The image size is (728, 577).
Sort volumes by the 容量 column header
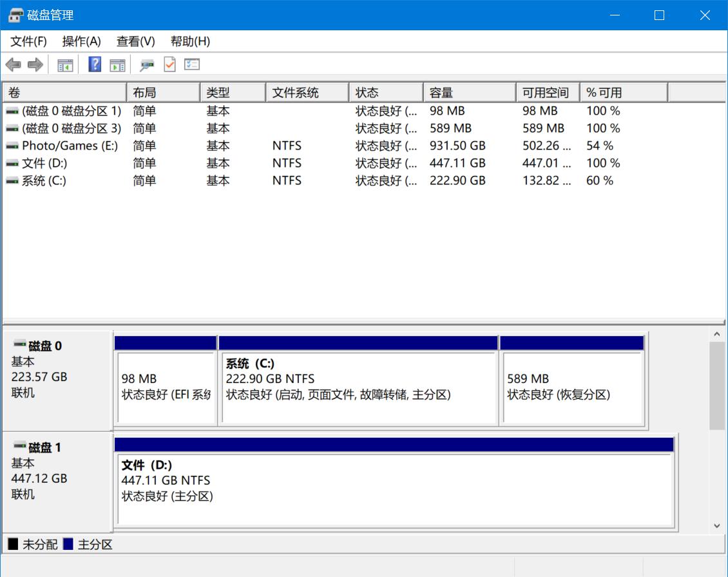point(469,92)
